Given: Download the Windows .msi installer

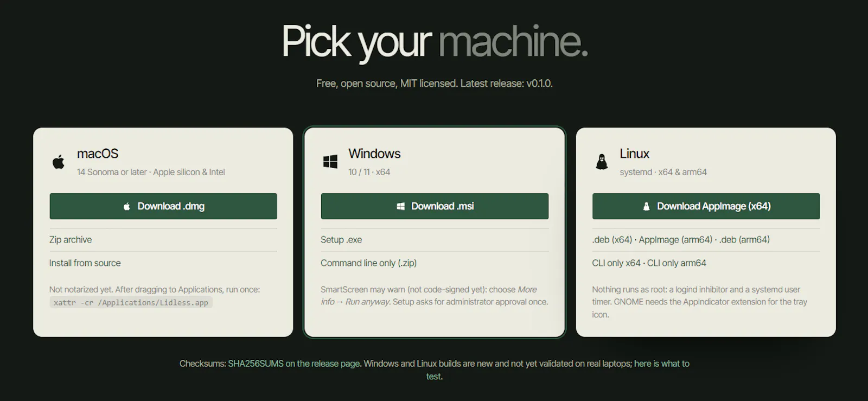Looking at the screenshot, I should [435, 206].
